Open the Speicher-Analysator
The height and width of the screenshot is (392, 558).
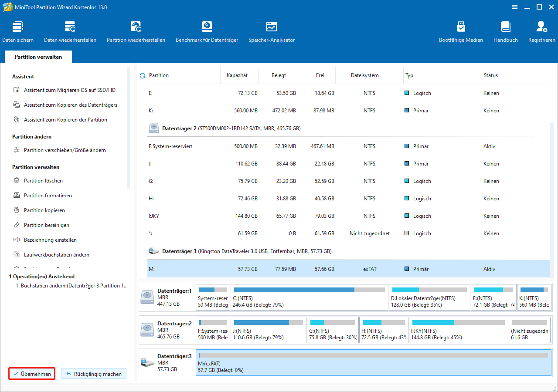[272, 32]
